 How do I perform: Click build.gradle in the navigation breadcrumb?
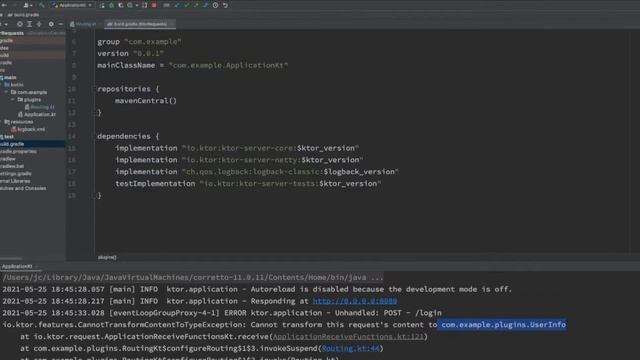pyautogui.click(x=24, y=15)
